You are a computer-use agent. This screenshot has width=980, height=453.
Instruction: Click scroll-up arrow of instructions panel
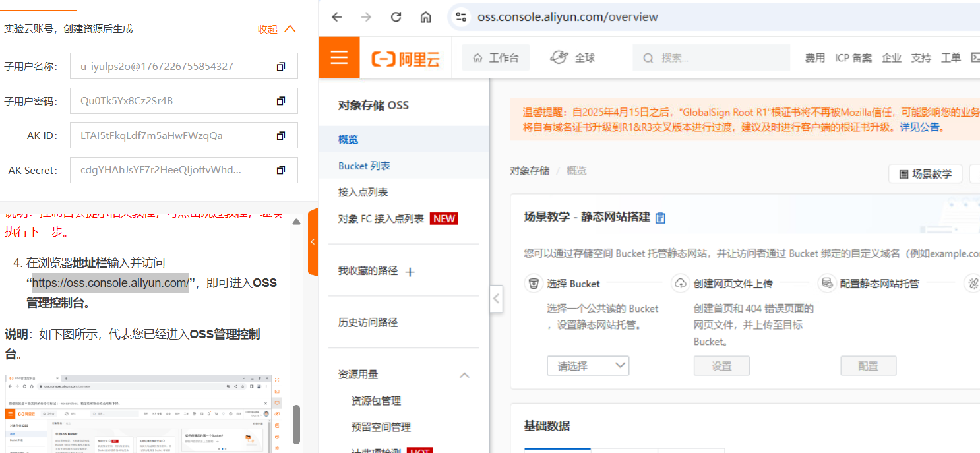tap(297, 222)
